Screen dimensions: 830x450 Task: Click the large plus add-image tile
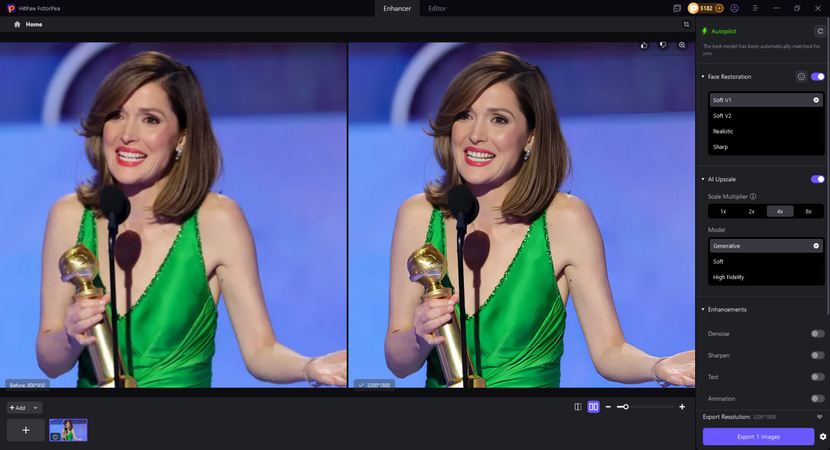[x=25, y=430]
